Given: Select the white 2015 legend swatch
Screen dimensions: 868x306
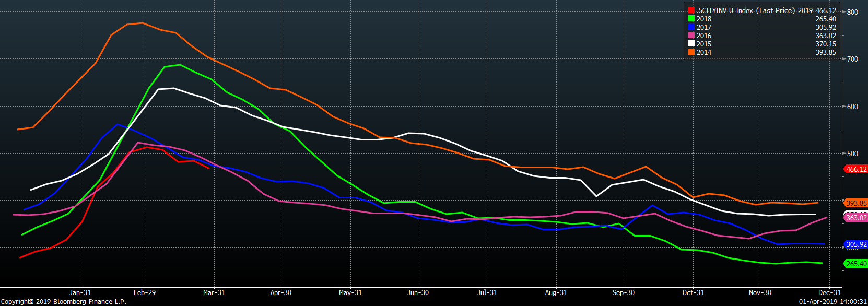Looking at the screenshot, I should coord(691,44).
